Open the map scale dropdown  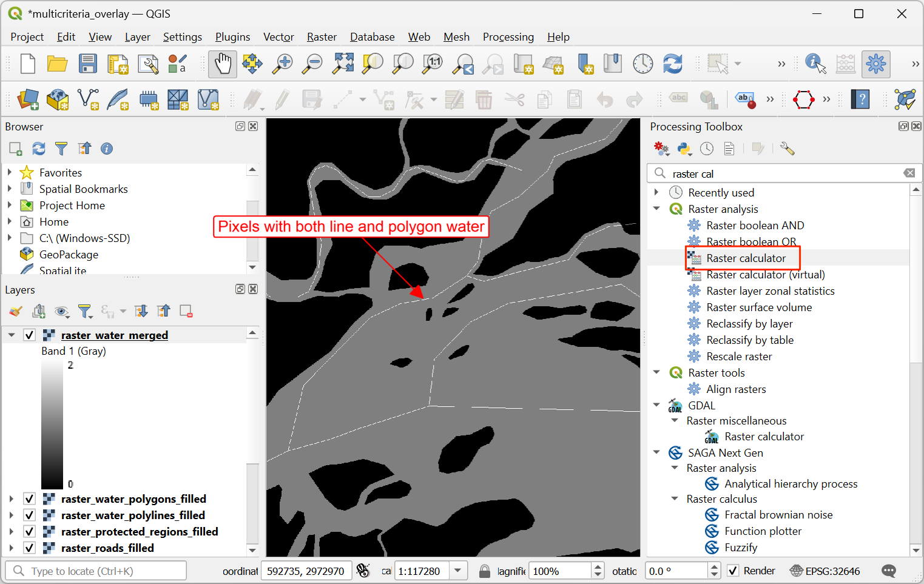click(x=458, y=571)
